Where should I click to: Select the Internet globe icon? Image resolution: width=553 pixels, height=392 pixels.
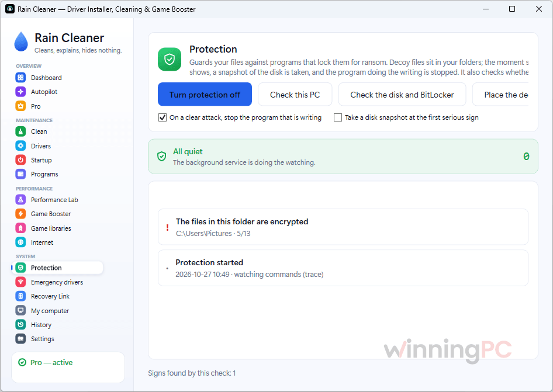click(x=20, y=242)
